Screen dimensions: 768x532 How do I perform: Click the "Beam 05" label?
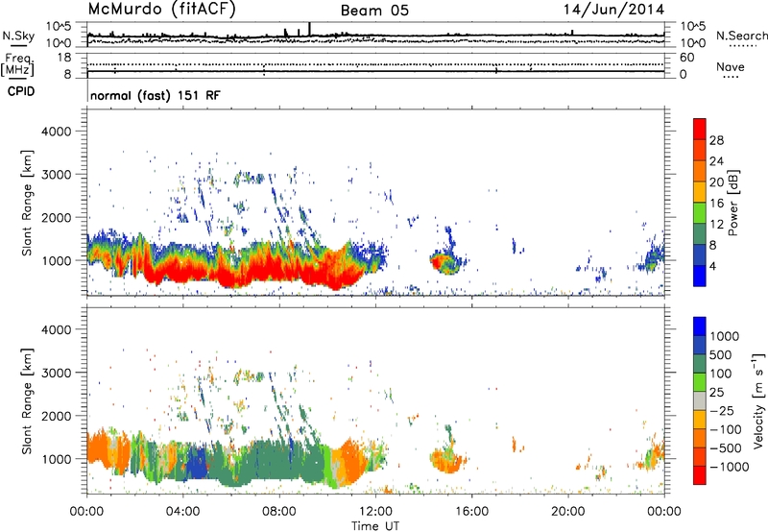pyautogui.click(x=374, y=11)
